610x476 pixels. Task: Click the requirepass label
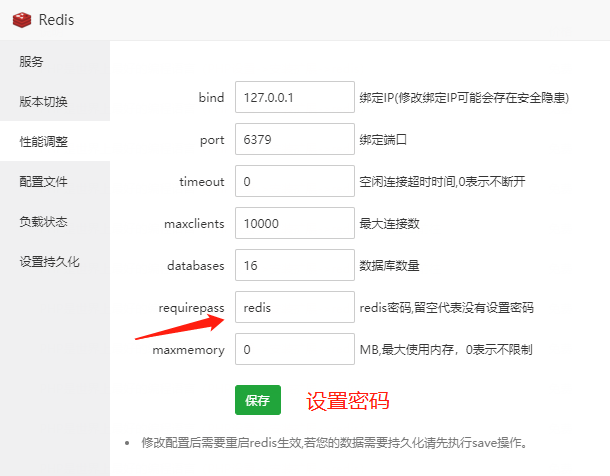(192, 308)
